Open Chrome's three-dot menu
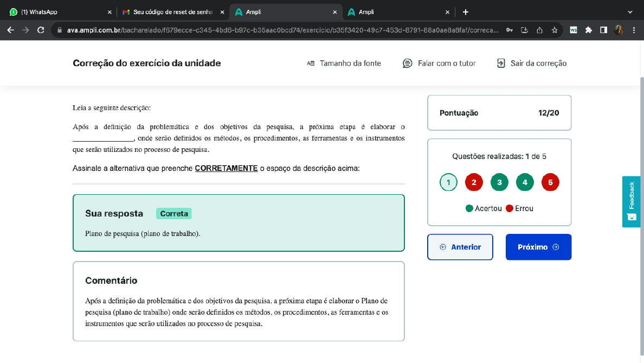This screenshot has width=644, height=363. pyautogui.click(x=634, y=30)
